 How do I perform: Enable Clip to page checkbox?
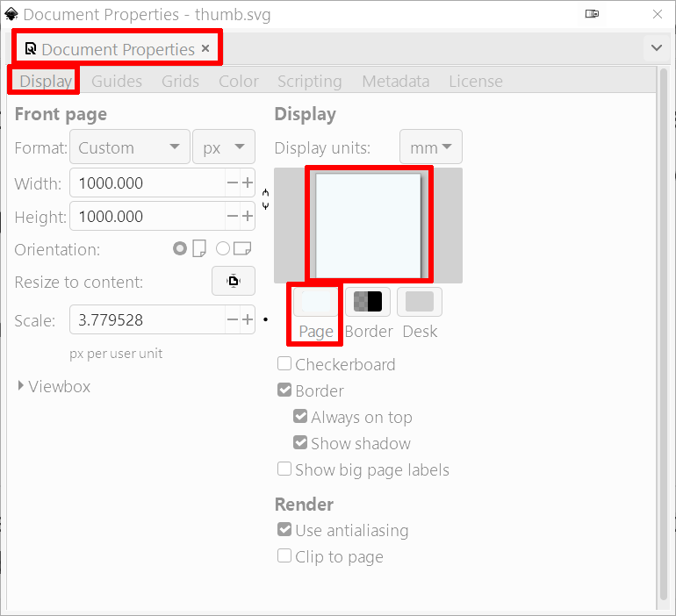284,555
